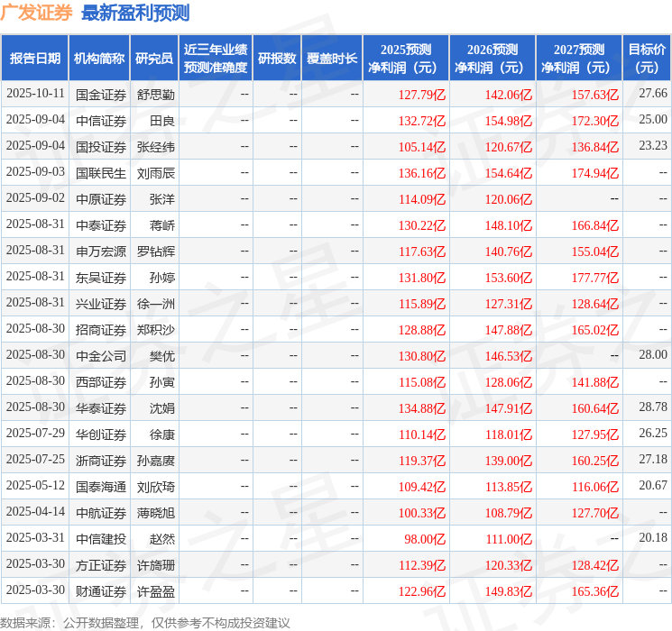Click the target price 28.78
Screen dimensions: 672x631
coord(653,407)
